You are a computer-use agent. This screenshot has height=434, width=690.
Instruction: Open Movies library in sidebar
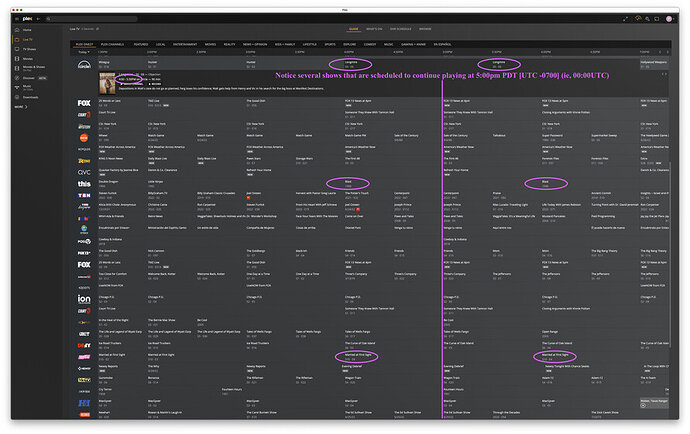pos(27,59)
